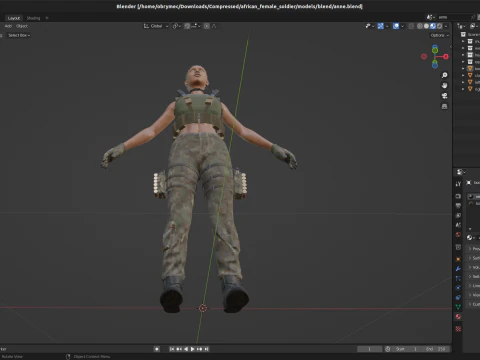
Task: Open the Physics properties tab
Action: (x=458, y=287)
